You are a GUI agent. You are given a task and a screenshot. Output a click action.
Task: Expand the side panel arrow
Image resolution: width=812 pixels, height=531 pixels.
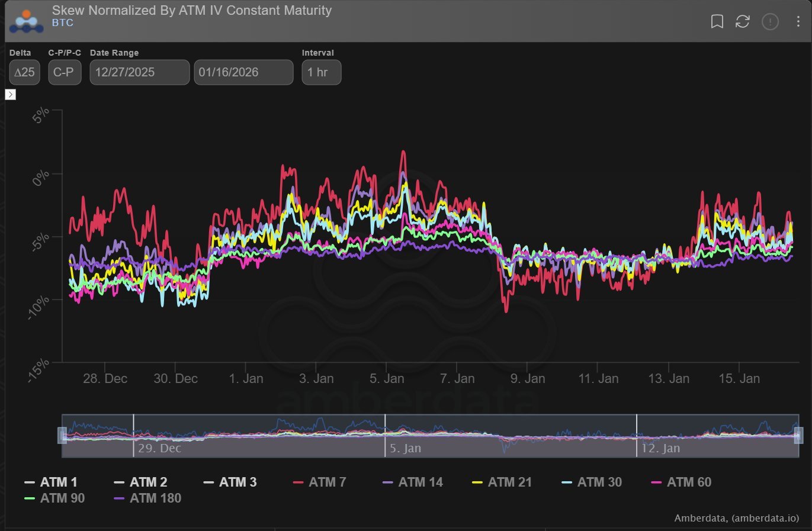(11, 95)
